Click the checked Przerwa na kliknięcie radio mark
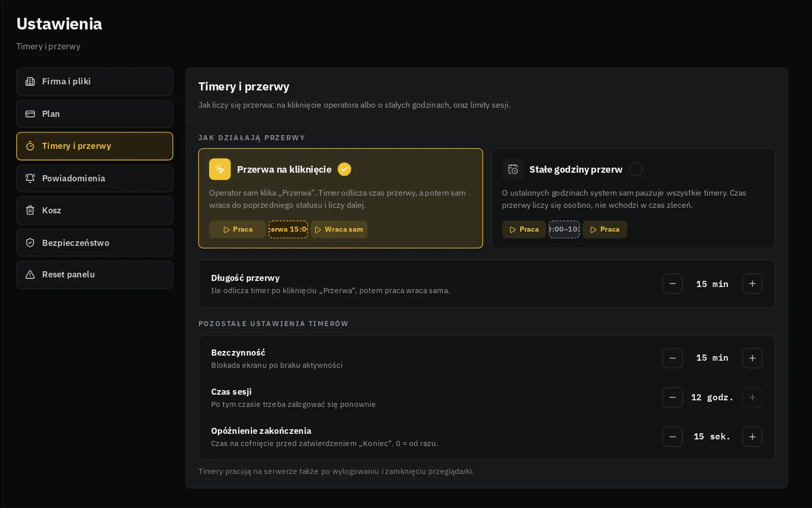Viewport: 812px width, 508px height. [x=345, y=169]
